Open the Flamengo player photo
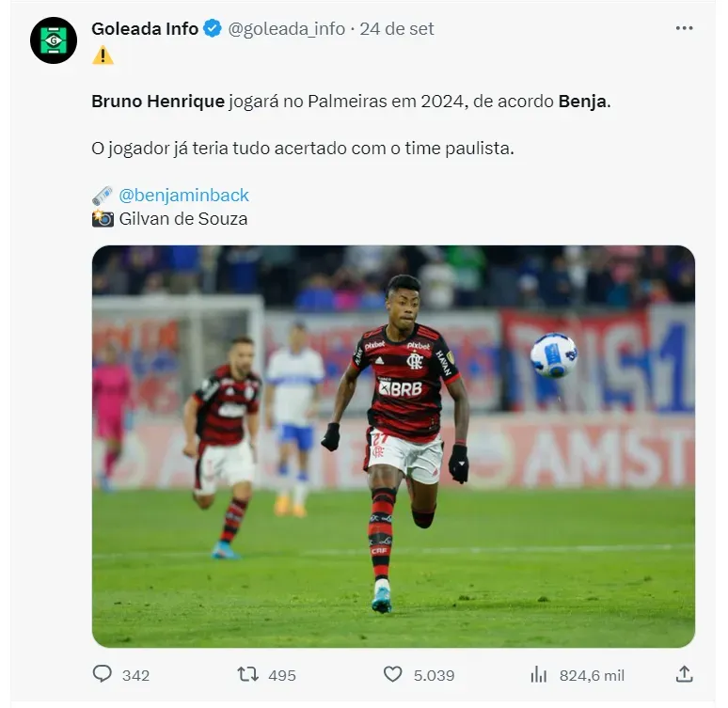Viewport: 728px width, 708px height. (x=393, y=447)
